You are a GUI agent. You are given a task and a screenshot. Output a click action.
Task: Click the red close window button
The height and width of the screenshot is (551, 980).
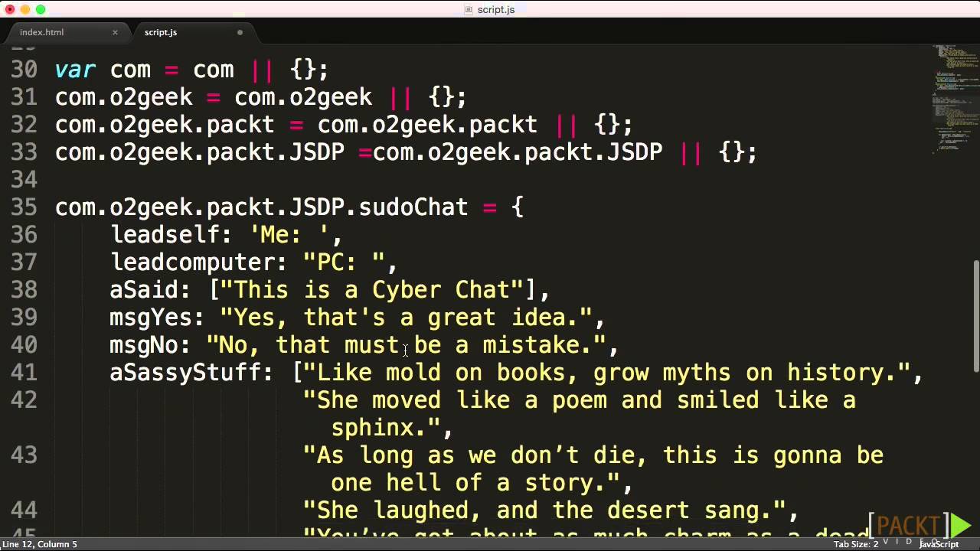10,9
